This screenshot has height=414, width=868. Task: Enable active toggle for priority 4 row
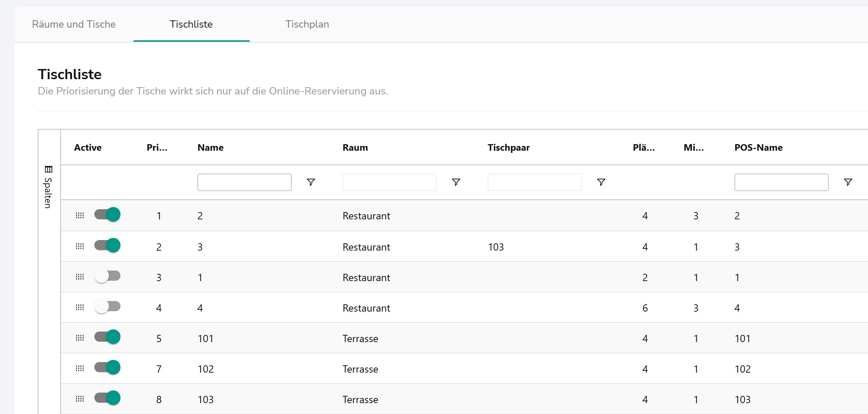click(x=107, y=307)
